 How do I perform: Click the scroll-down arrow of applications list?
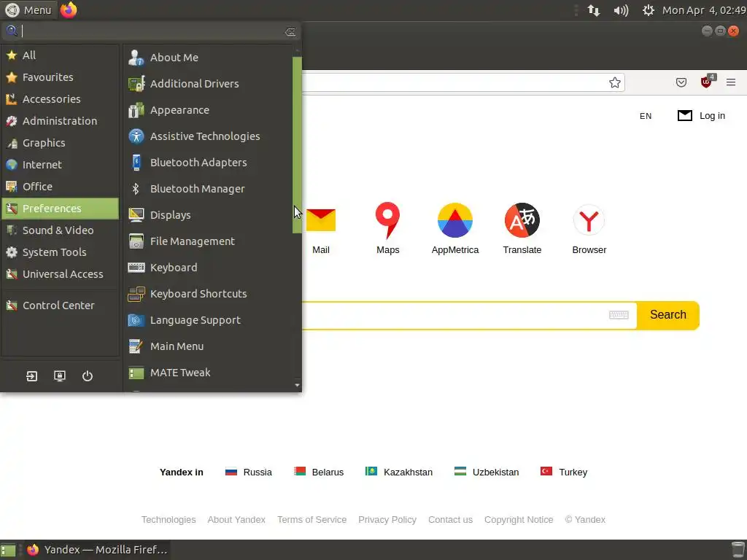point(298,385)
